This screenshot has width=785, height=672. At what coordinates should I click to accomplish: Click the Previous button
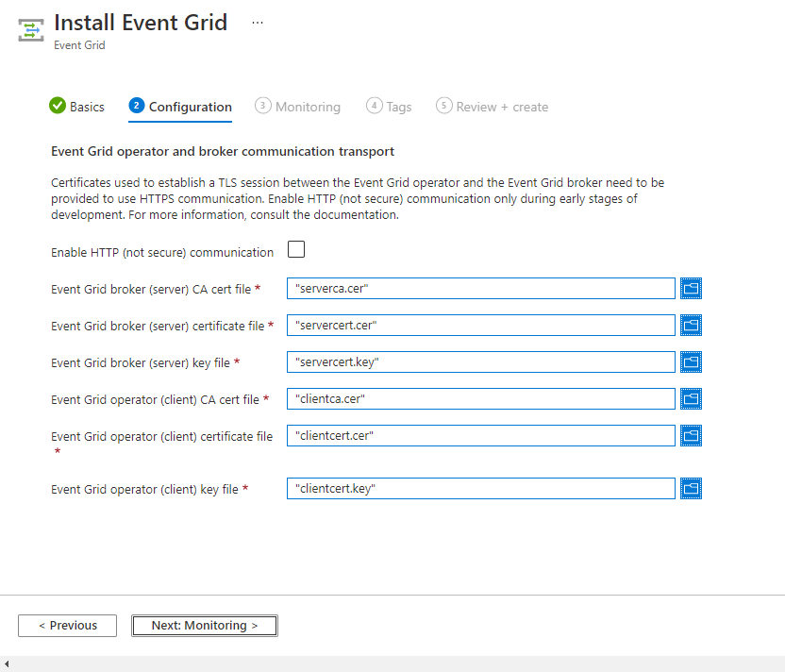click(x=67, y=625)
